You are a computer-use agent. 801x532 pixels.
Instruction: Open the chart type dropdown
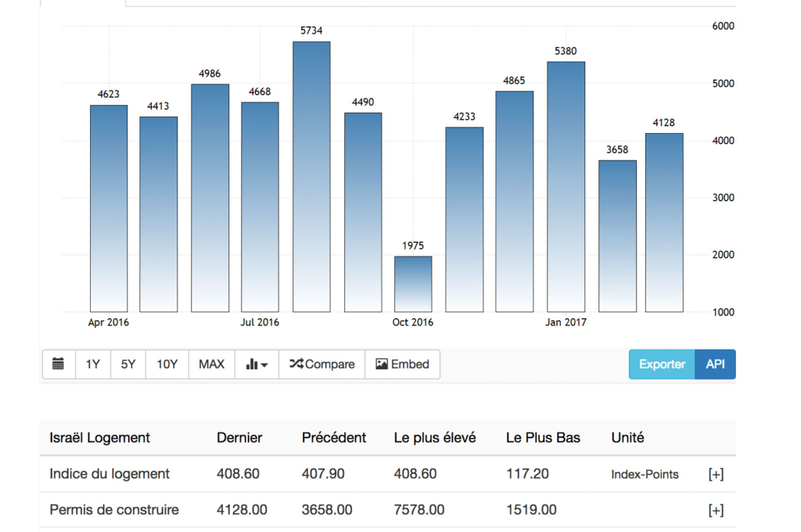pyautogui.click(x=257, y=365)
